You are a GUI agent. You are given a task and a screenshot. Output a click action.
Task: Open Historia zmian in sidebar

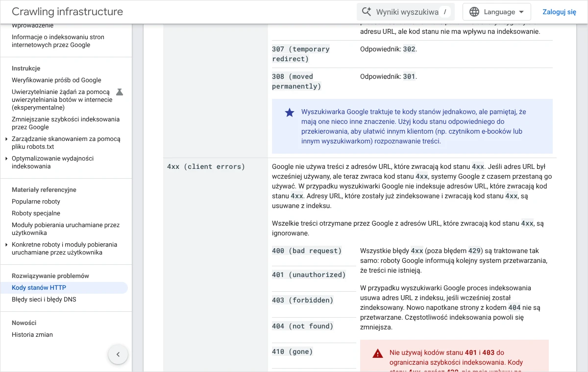pyautogui.click(x=32, y=335)
